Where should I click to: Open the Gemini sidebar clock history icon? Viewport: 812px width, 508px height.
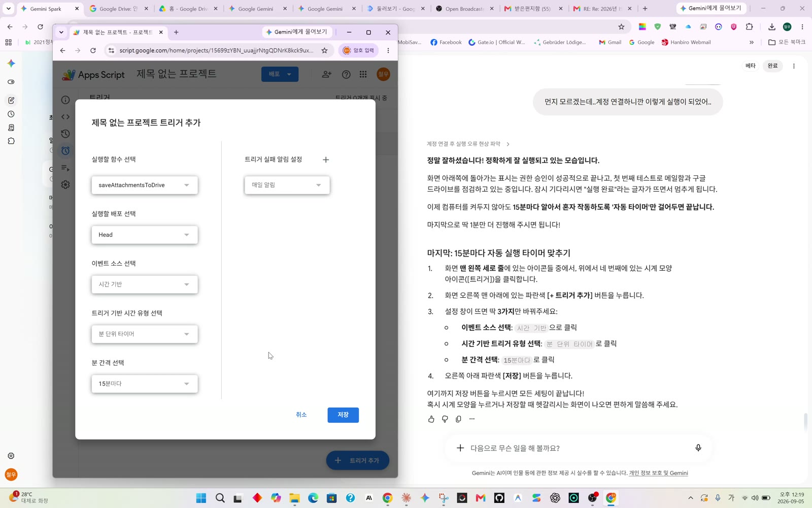[11, 114]
